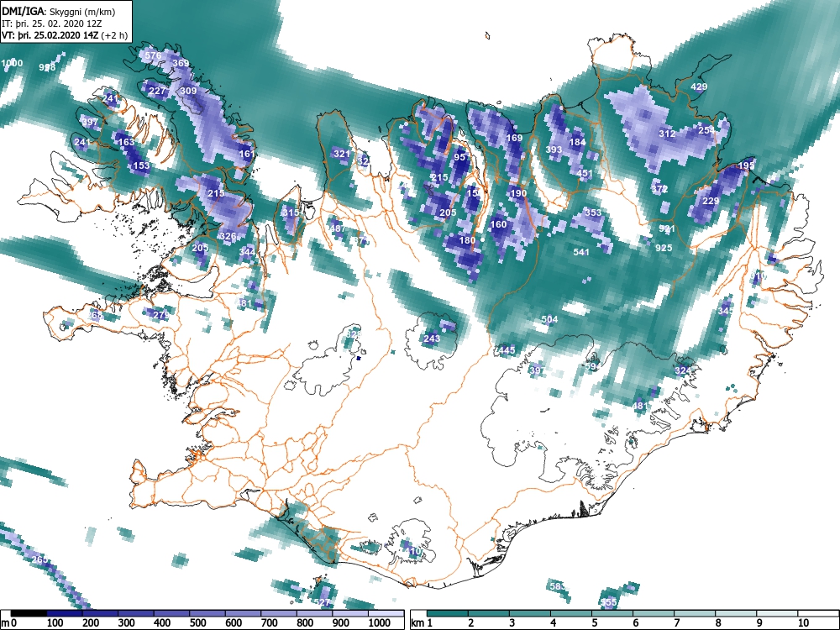Click visibility value 190 on the map
The height and width of the screenshot is (630, 840).
518,193
